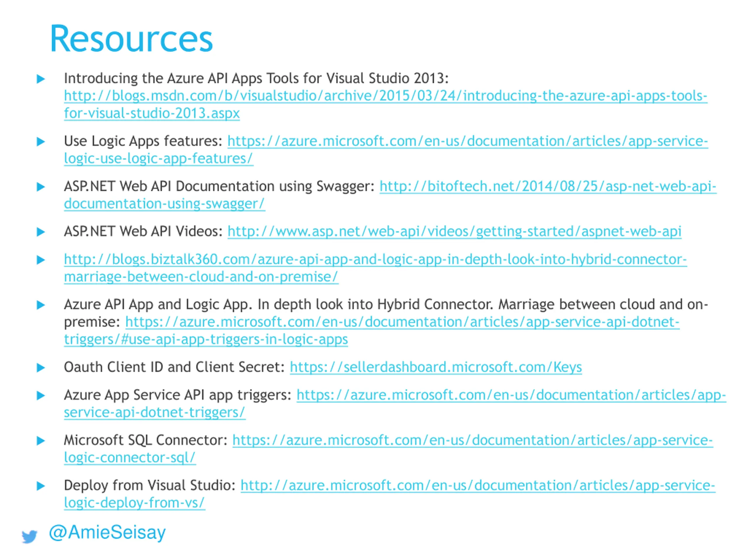747x560 pixels.
Task: Click bullet arrow beside 'ASP.NET Web API Documentation'
Action: 41,187
